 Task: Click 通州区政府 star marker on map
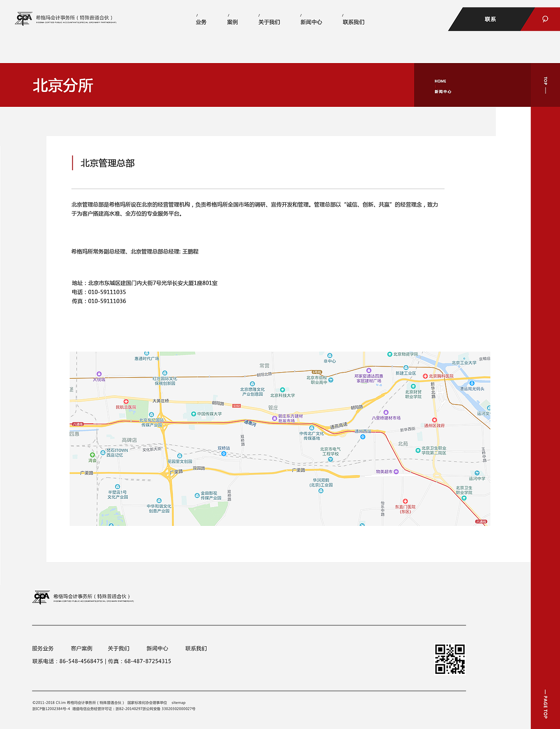pyautogui.click(x=434, y=420)
